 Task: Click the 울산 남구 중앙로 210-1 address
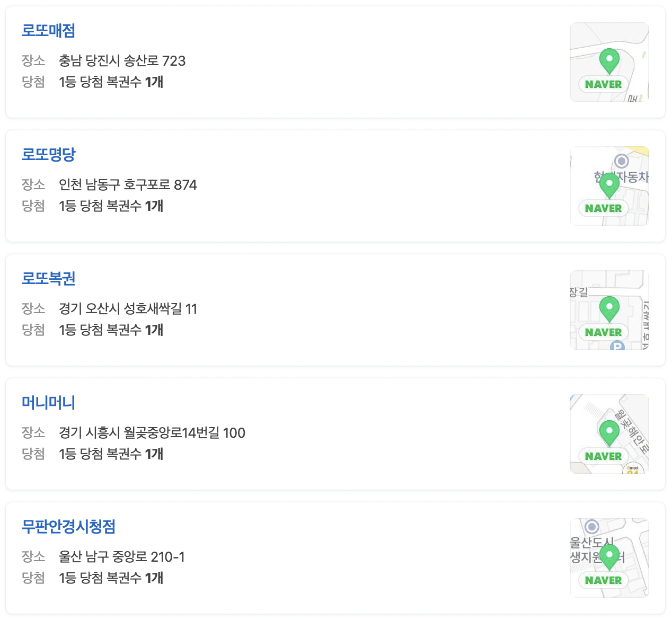coord(122,557)
